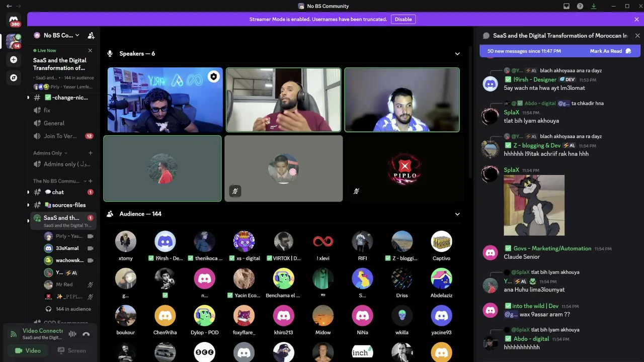644x362 pixels.
Task: Open the #sources-files channel
Action: (63, 205)
